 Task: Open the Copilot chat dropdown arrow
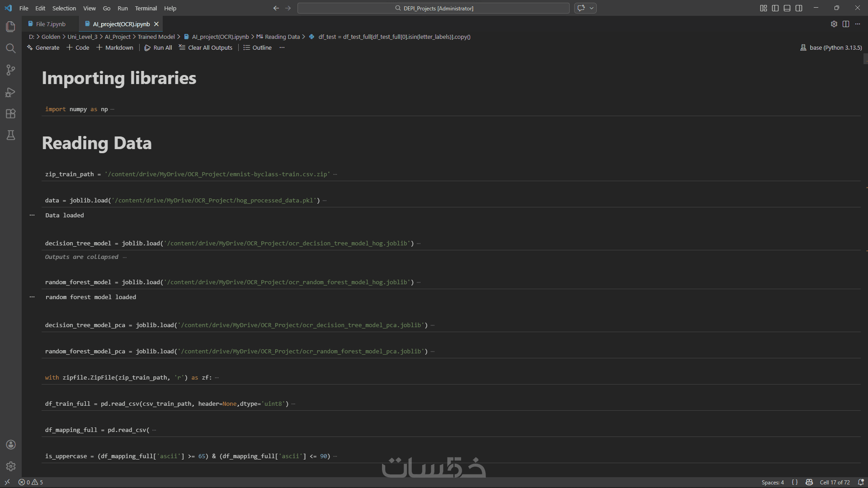(x=591, y=8)
